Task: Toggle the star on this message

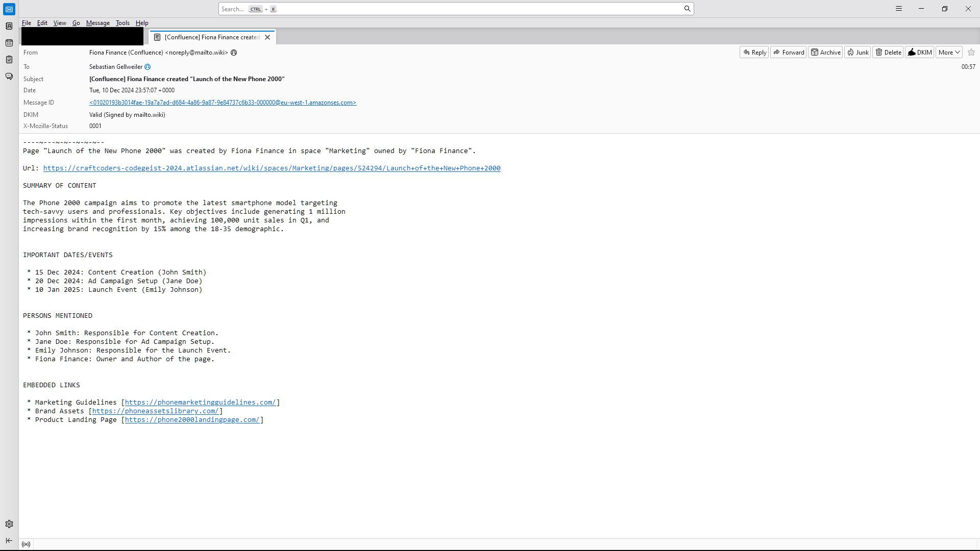Action: tap(971, 52)
